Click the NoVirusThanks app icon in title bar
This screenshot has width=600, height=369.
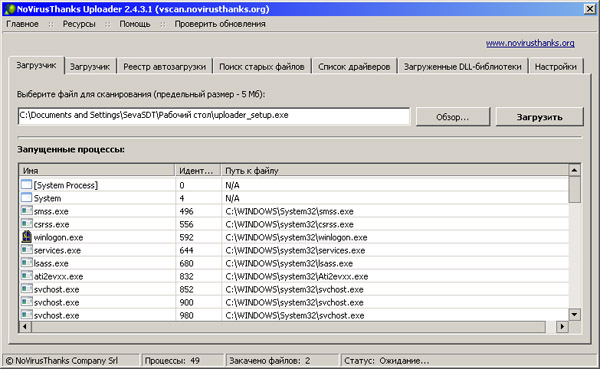pos(9,9)
